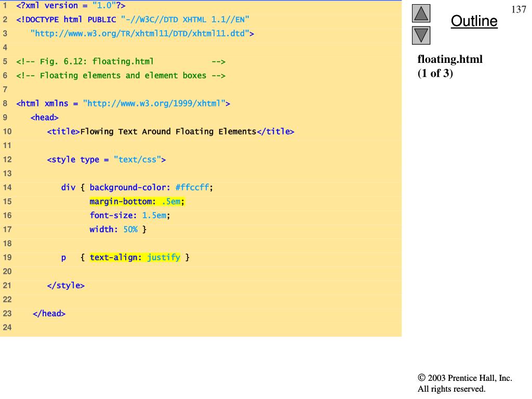Viewport: 532px width, 399px height.
Task: Click the highlighted text-align: justify rule
Action: point(135,258)
